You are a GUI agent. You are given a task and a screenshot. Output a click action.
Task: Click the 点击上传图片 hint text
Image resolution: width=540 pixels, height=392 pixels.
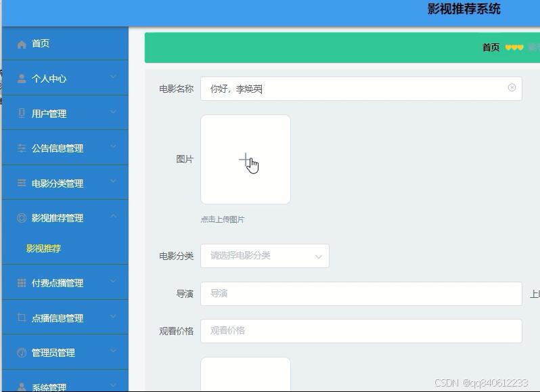click(x=223, y=219)
